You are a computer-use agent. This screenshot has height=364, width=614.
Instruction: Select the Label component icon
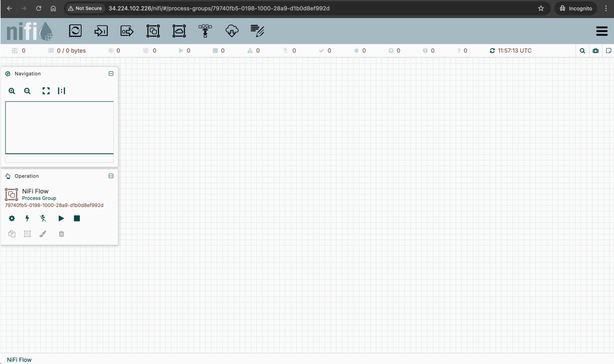coord(257,31)
